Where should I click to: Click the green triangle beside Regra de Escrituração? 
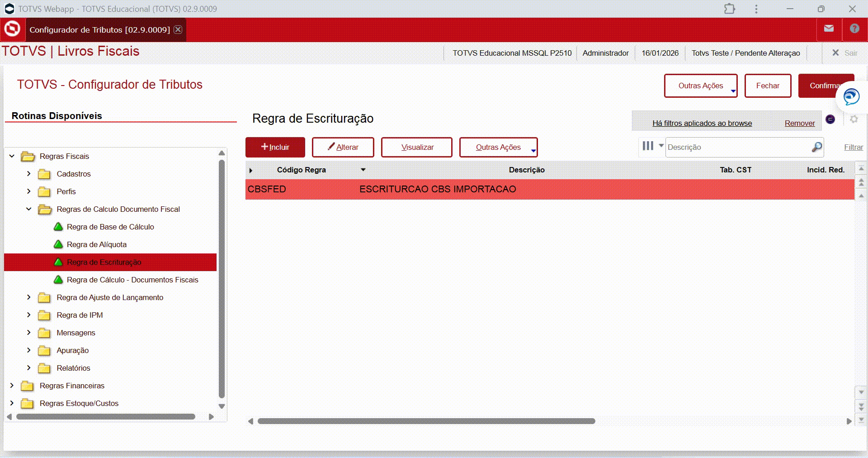coord(58,262)
